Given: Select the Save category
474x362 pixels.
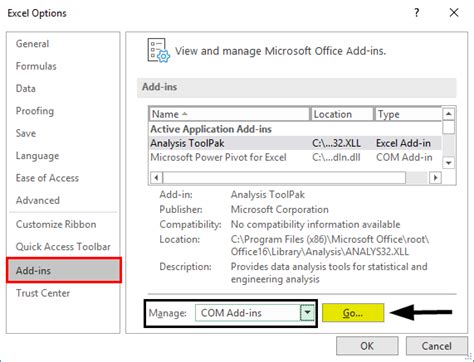Looking at the screenshot, I should (26, 133).
